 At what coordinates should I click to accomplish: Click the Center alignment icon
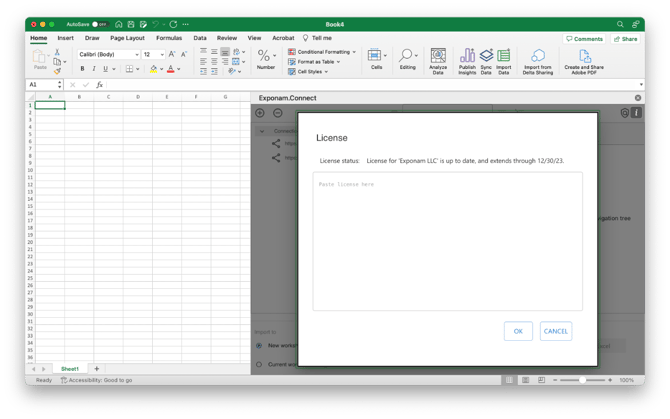click(x=214, y=62)
